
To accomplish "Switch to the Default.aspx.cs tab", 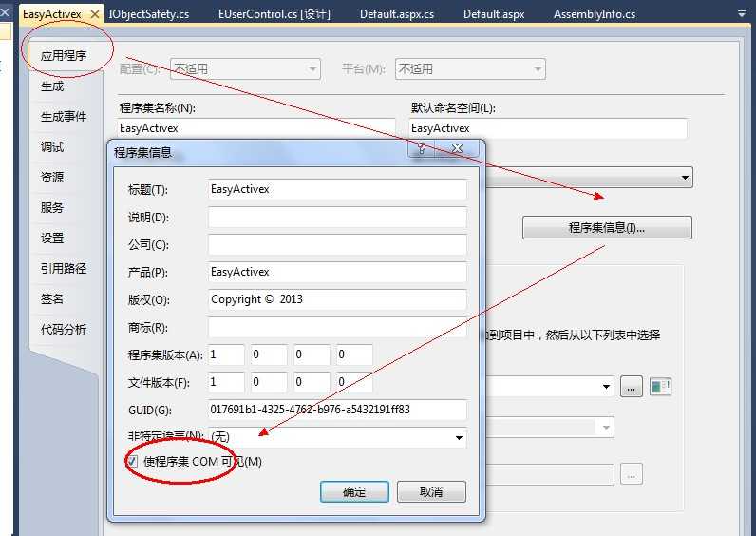I will [397, 14].
